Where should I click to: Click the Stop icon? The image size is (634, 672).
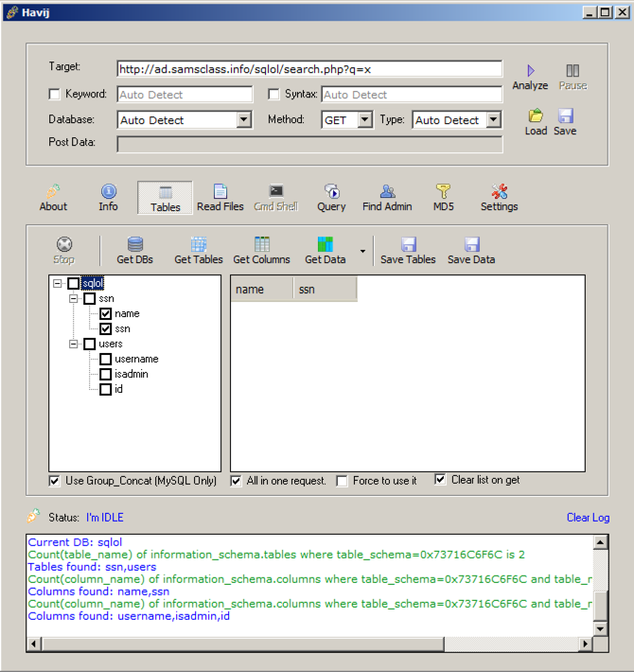tap(64, 244)
